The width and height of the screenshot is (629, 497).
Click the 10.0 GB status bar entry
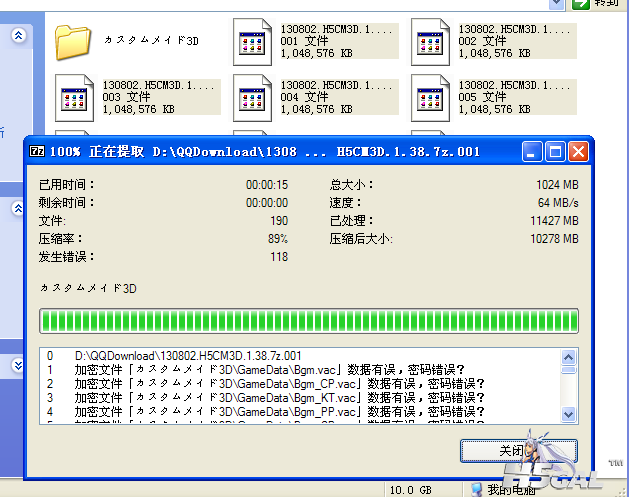(411, 490)
